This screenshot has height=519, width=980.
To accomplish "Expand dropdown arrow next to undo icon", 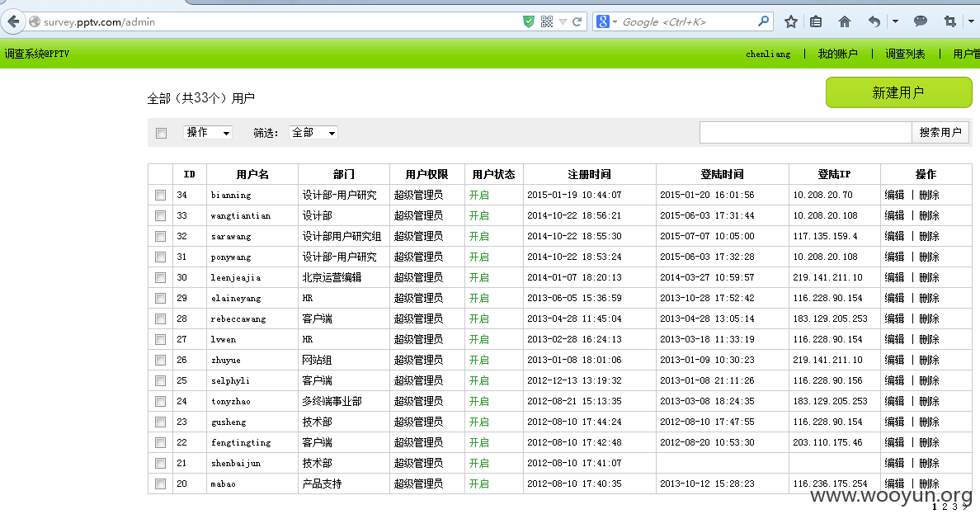I will (x=895, y=21).
